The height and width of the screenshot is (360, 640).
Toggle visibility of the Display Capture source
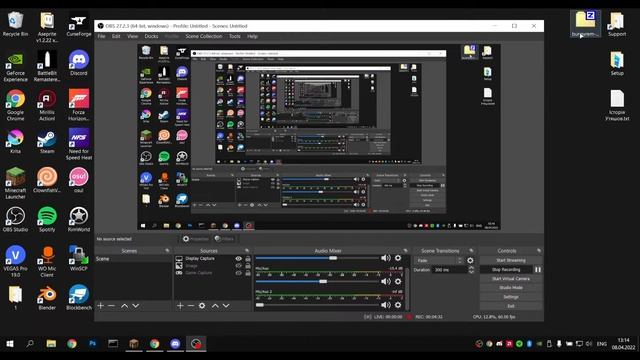238,258
